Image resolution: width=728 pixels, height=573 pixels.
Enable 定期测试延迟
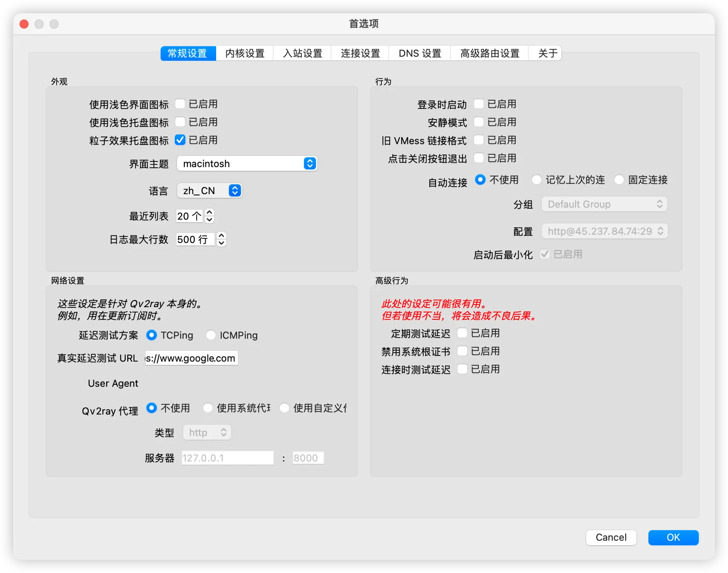point(462,333)
